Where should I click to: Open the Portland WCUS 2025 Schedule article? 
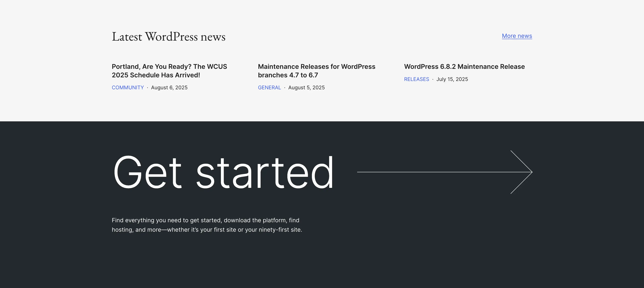169,71
